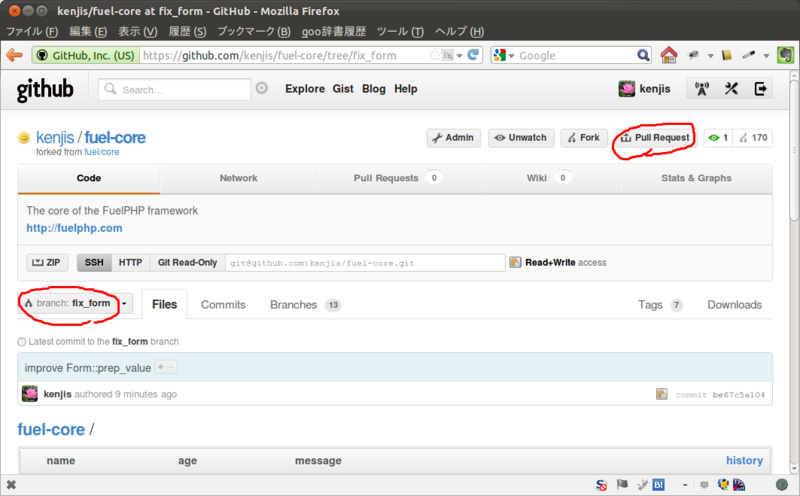
Task: Click the Admin button
Action: [453, 138]
